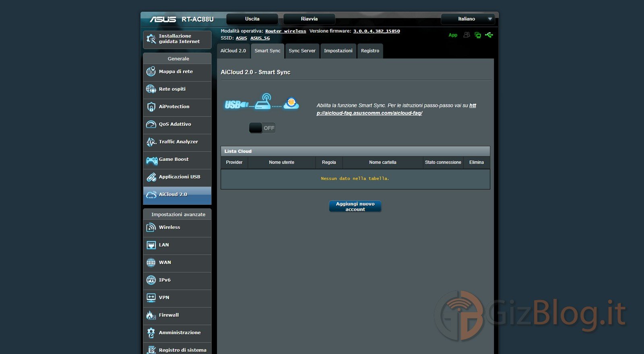This screenshot has height=354, width=644.
Task: Switch to the Smart Sync tab
Action: pyautogui.click(x=267, y=51)
